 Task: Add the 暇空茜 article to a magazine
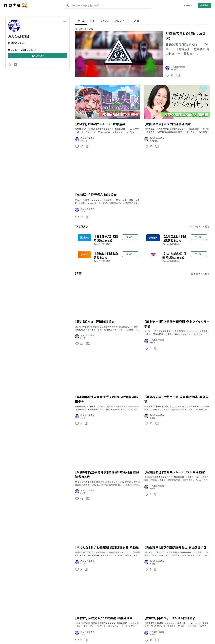pyautogui.click(x=88, y=146)
